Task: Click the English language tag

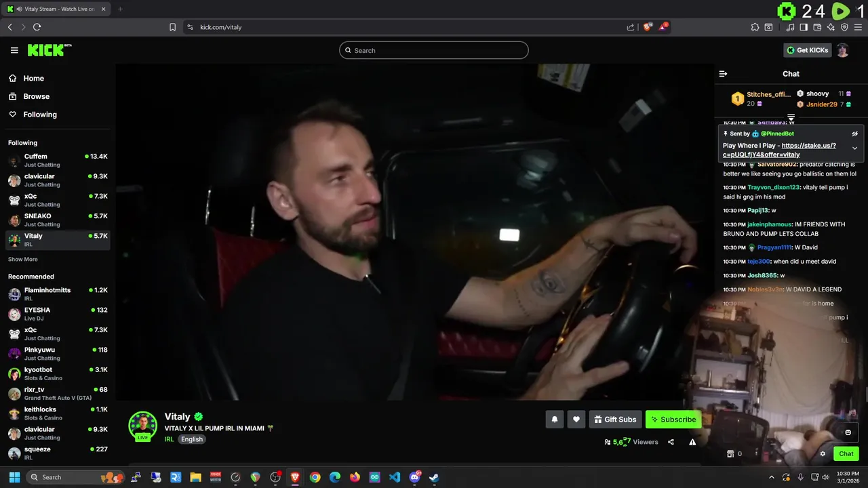Action: pyautogui.click(x=192, y=439)
